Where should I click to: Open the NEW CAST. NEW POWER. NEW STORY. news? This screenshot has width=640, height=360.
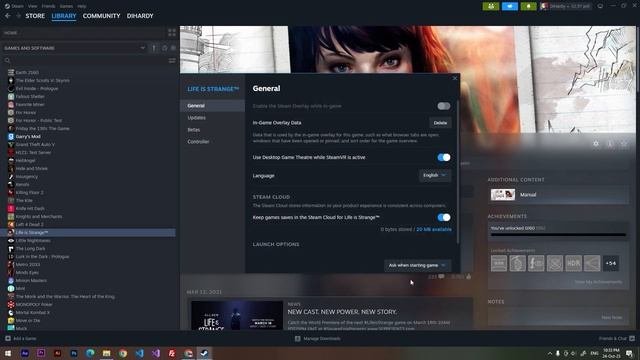pyautogui.click(x=342, y=312)
